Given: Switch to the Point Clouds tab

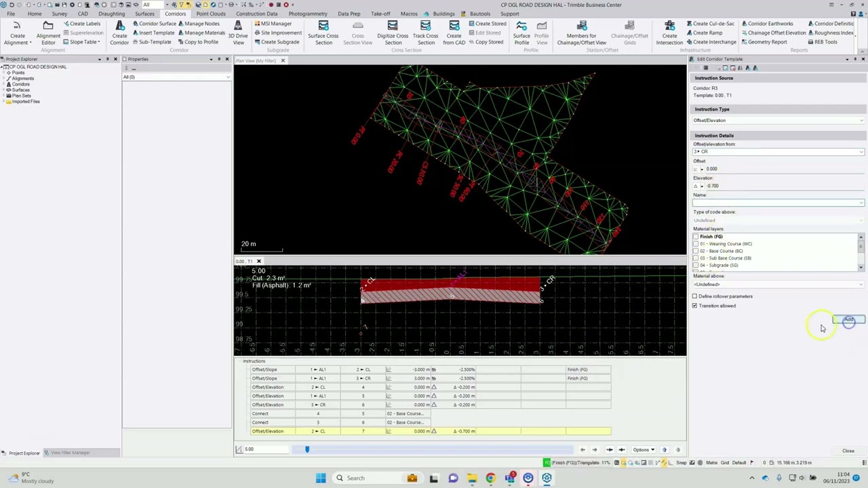Looking at the screenshot, I should [x=211, y=14].
